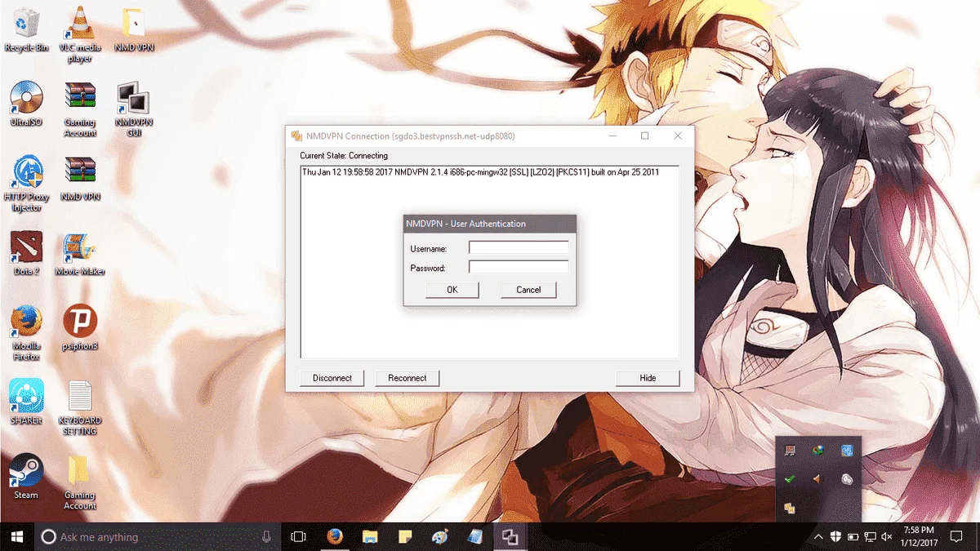The image size is (980, 551).
Task: Select the Gaming Account folder icon
Action: [80, 482]
